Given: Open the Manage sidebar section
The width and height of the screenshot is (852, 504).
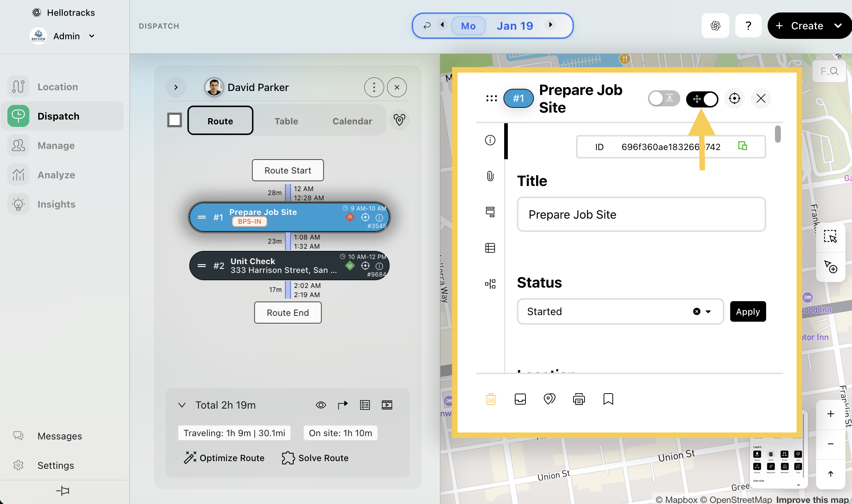Looking at the screenshot, I should [x=62, y=145].
